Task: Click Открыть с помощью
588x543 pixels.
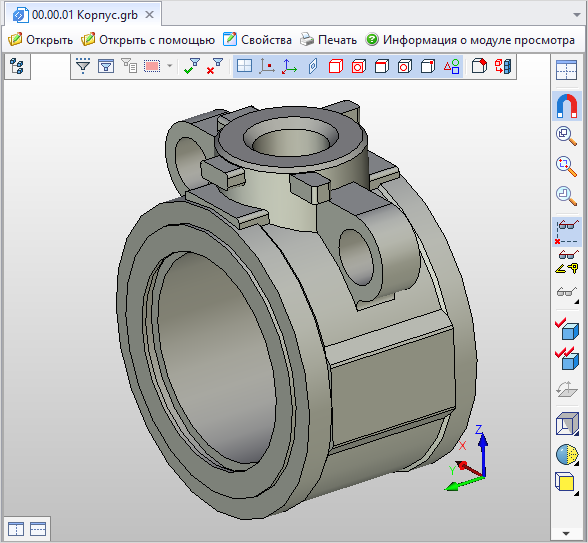Action: click(148, 39)
